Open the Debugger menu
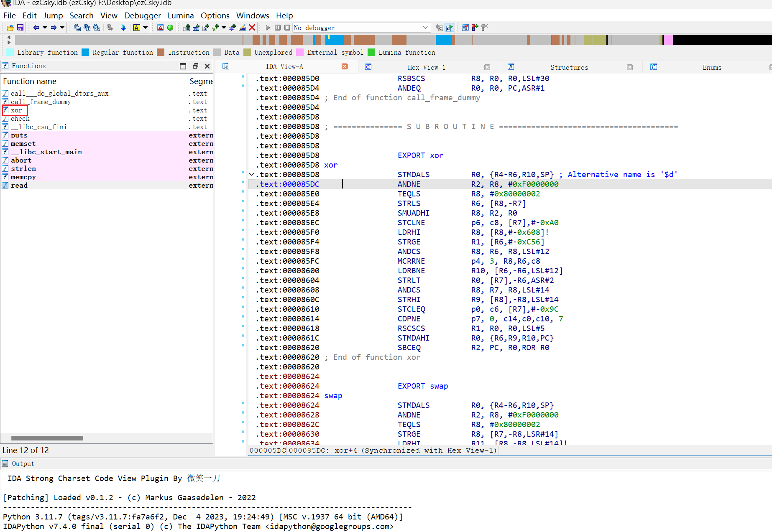The height and width of the screenshot is (532, 772). coord(142,15)
